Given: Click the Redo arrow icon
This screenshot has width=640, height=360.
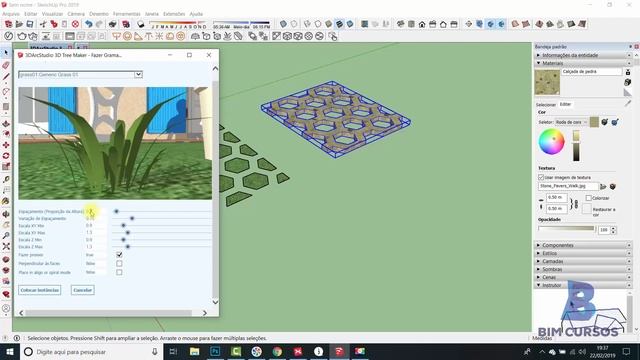Looking at the screenshot, I should (99, 24).
